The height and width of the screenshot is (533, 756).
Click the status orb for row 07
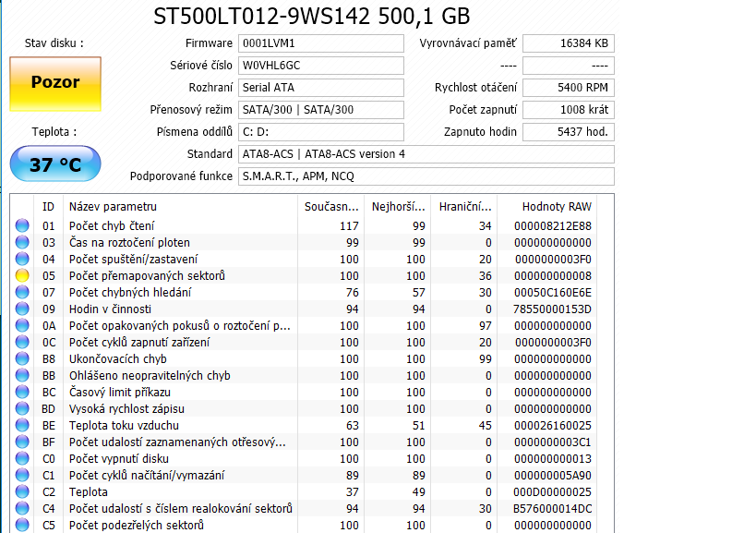point(22,292)
